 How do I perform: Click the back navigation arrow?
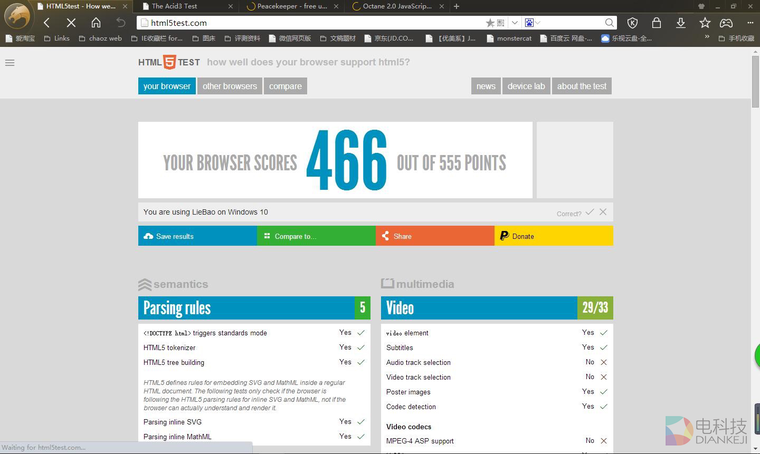(x=46, y=22)
